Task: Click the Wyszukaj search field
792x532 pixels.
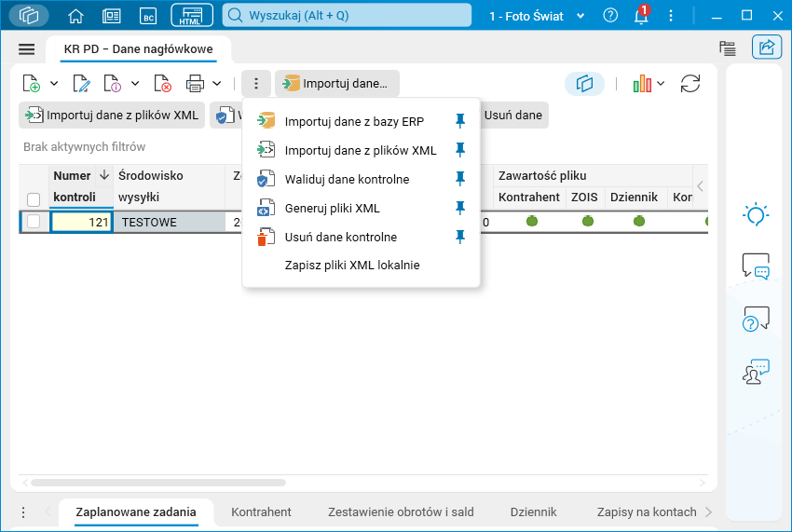Action: point(347,15)
